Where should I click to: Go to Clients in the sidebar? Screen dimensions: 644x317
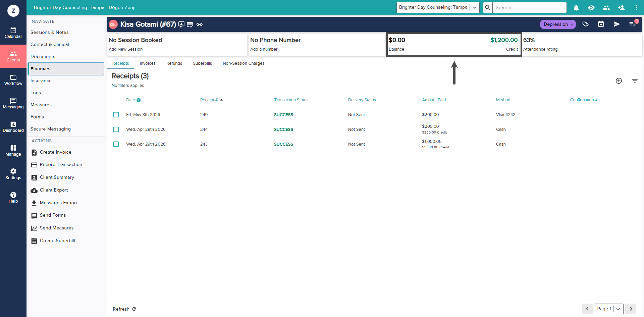[x=13, y=56]
